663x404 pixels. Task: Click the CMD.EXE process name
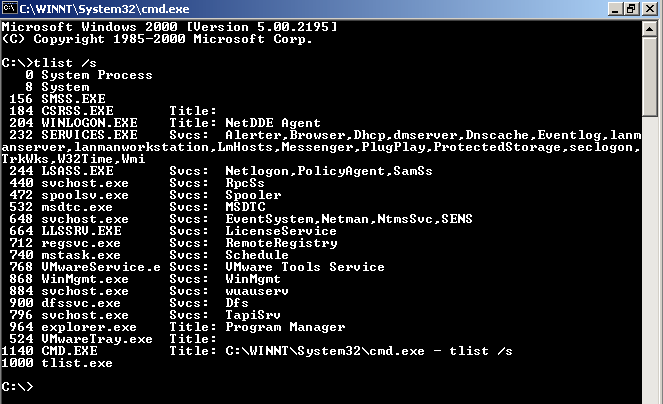[x=69, y=351]
